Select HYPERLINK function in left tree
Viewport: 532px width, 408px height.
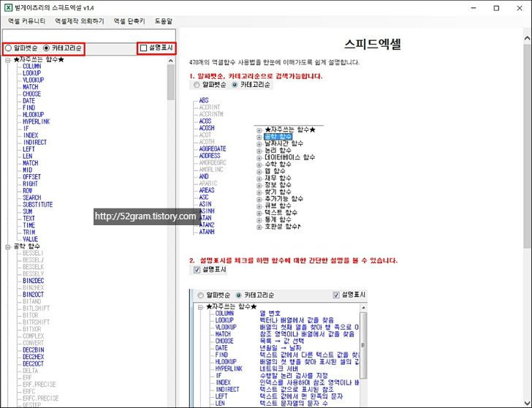37,121
